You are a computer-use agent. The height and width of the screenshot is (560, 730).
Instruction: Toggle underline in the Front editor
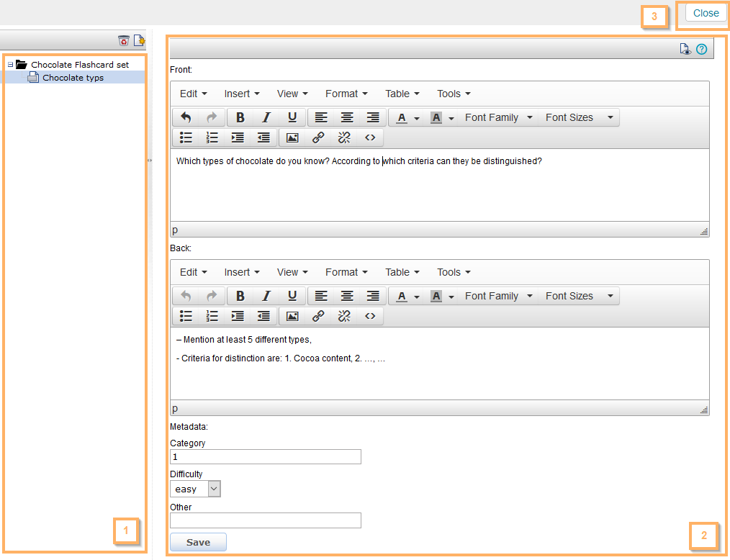[x=292, y=117]
